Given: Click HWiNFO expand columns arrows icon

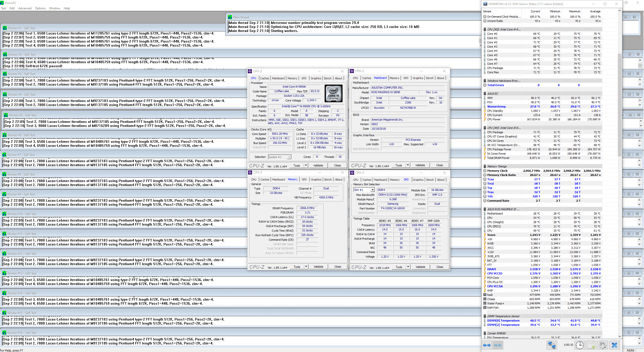Looking at the screenshot, I should pyautogui.click(x=487, y=345).
